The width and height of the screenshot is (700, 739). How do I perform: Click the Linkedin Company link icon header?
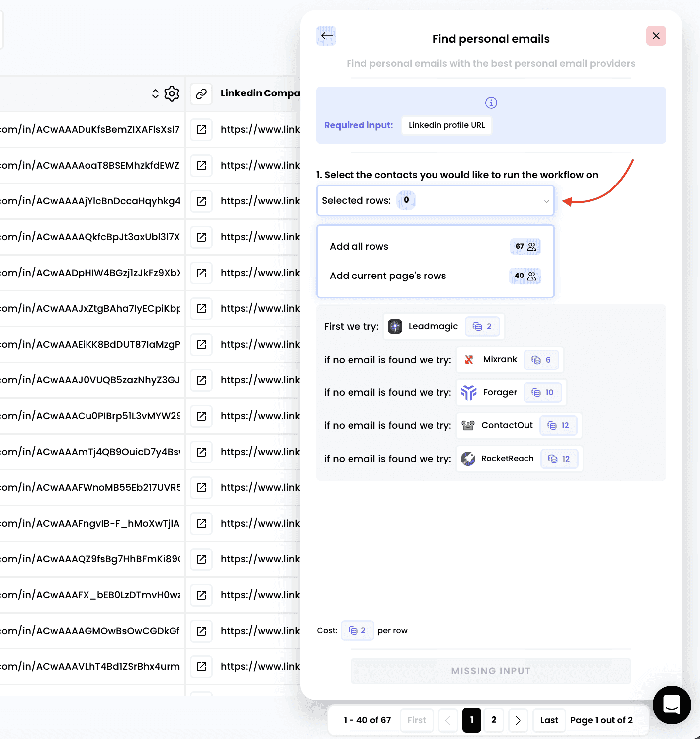(201, 93)
